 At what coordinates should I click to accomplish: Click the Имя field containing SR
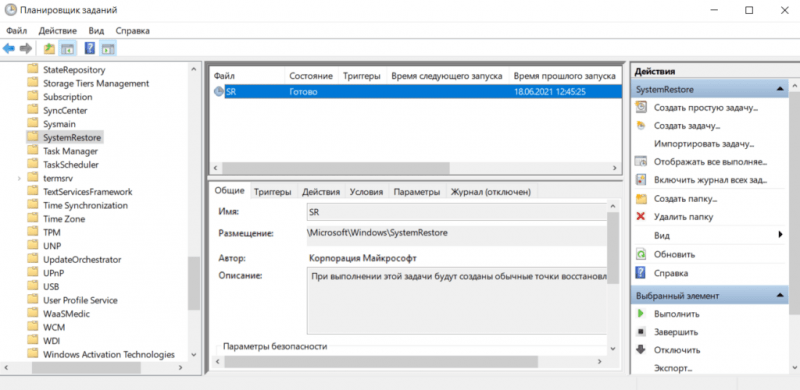click(457, 211)
